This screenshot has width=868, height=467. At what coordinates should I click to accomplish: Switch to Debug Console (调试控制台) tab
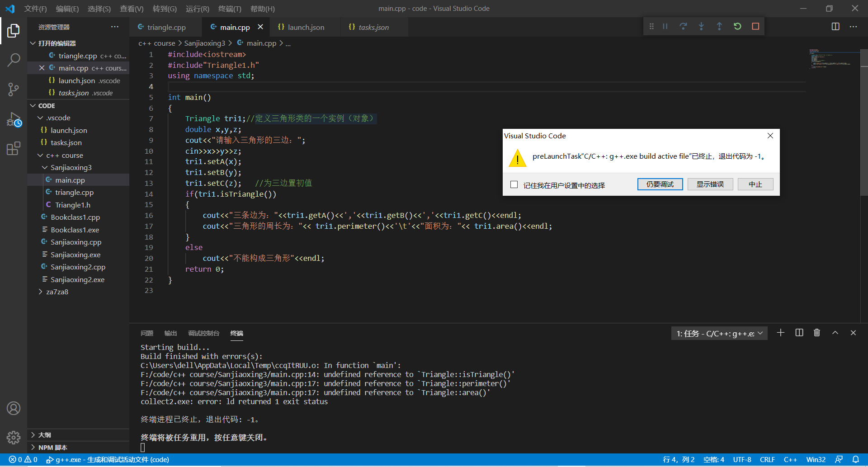click(x=203, y=333)
